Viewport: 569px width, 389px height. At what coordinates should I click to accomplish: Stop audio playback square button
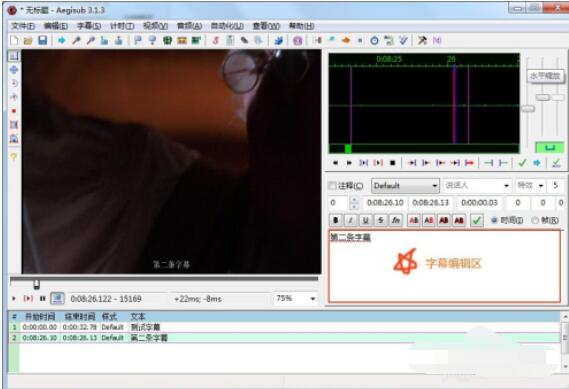[x=392, y=163]
